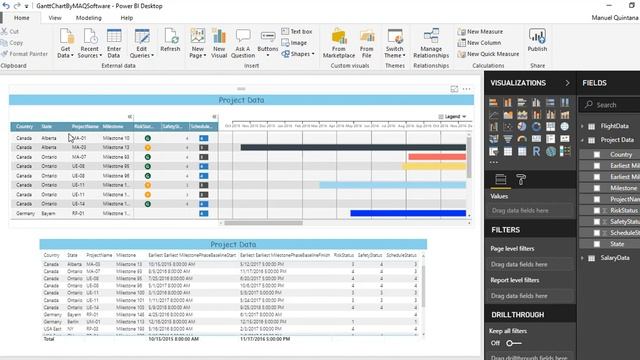The image size is (640, 360).
Task: Click the Undo arrow in title bar
Action: point(6,6)
